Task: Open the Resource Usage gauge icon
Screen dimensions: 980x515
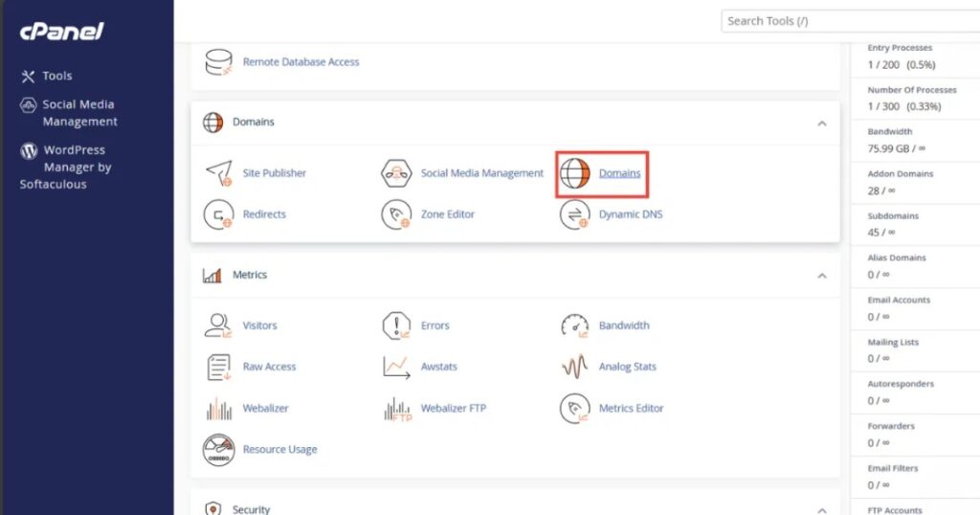Action: tap(219, 449)
